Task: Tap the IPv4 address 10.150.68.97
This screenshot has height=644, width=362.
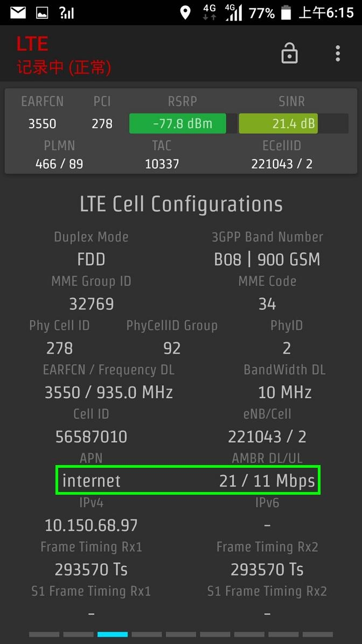Action: click(91, 525)
